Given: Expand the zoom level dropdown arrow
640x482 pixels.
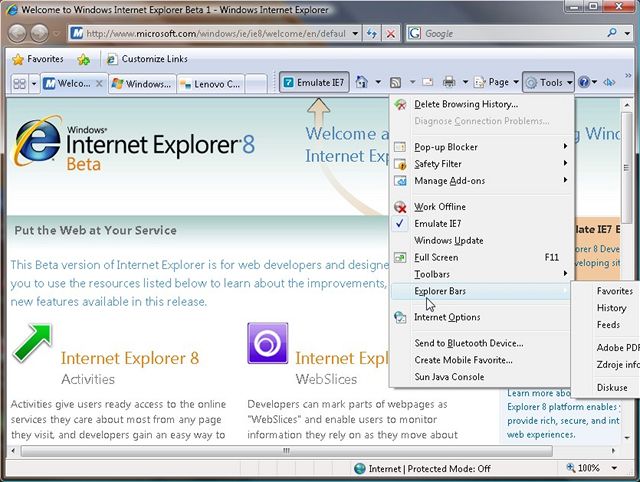Looking at the screenshot, I should (x=614, y=469).
